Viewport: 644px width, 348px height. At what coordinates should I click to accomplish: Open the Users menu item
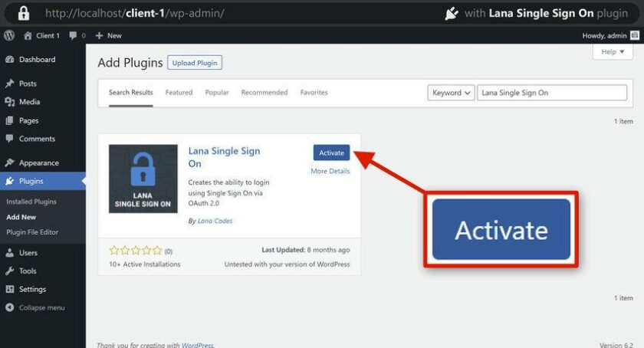point(43,253)
